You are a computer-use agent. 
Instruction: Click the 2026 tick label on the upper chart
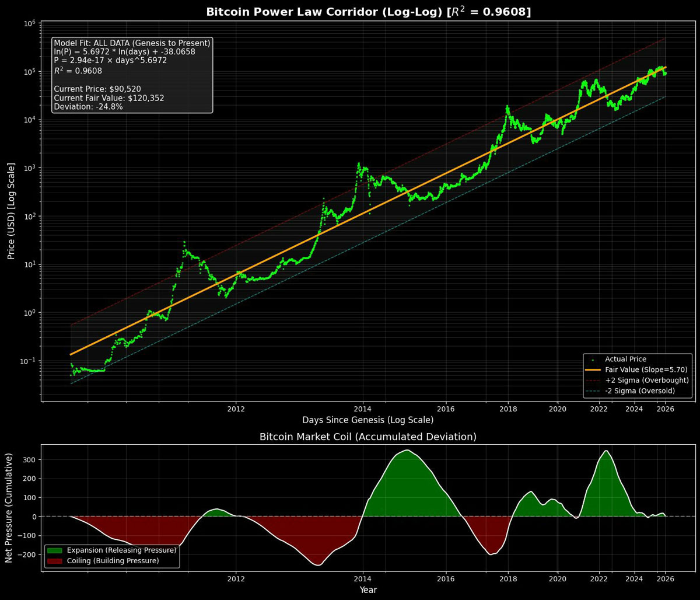666,409
